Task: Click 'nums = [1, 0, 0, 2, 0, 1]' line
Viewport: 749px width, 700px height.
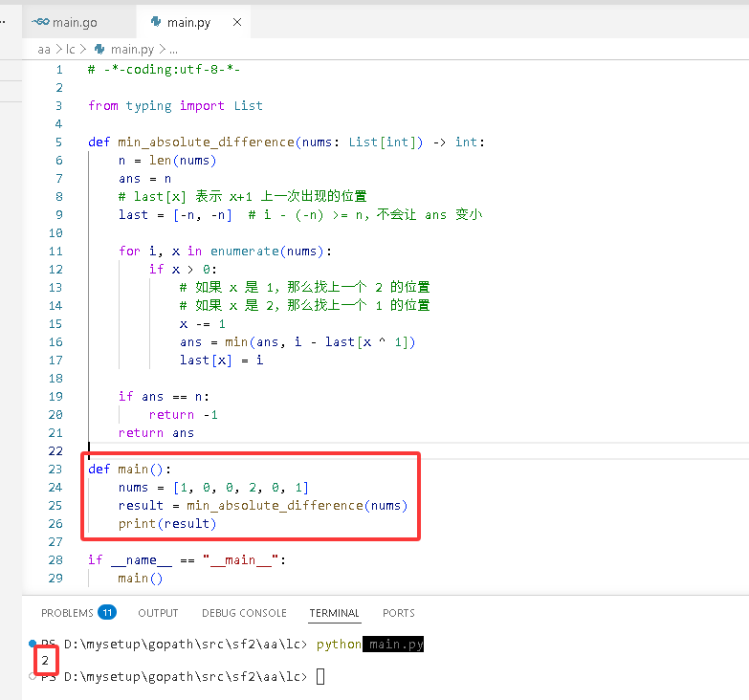Action: [x=213, y=488]
